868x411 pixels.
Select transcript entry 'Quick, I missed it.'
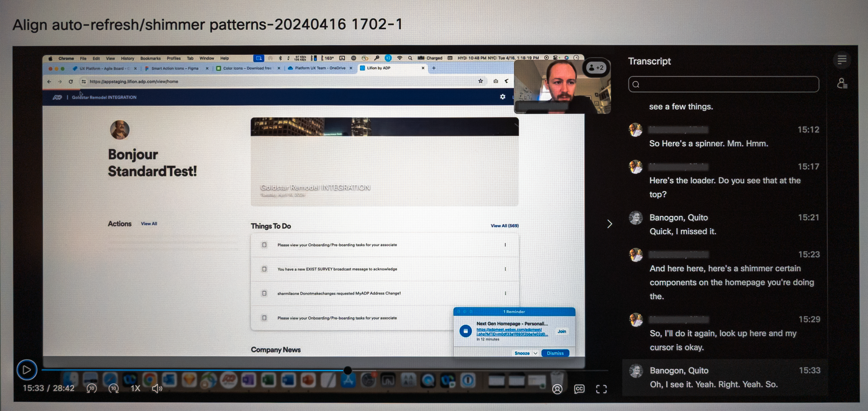(683, 231)
